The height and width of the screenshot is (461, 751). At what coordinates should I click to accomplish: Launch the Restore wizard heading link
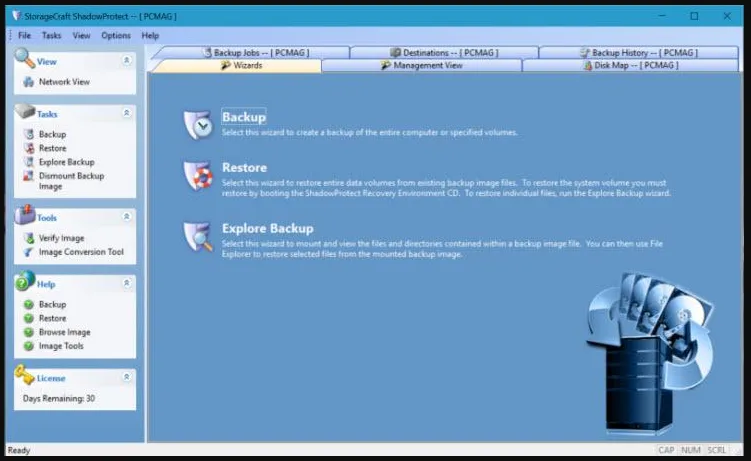point(244,168)
